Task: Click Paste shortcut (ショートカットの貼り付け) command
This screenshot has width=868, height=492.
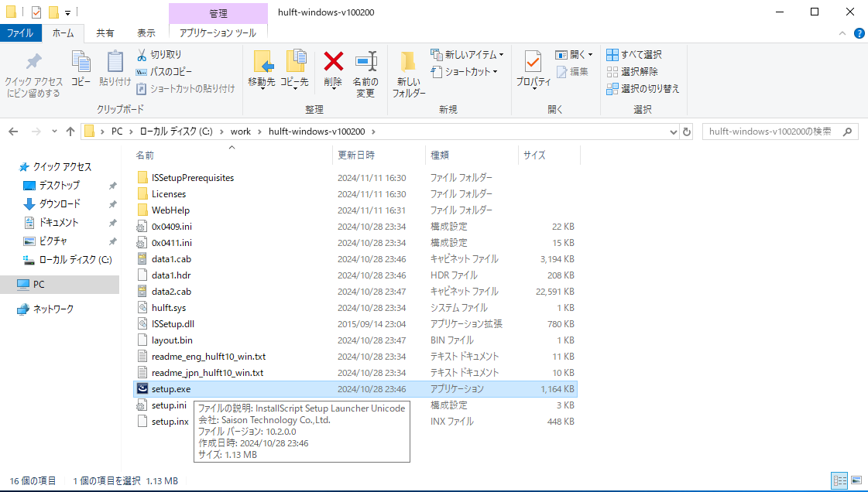Action: [x=185, y=88]
